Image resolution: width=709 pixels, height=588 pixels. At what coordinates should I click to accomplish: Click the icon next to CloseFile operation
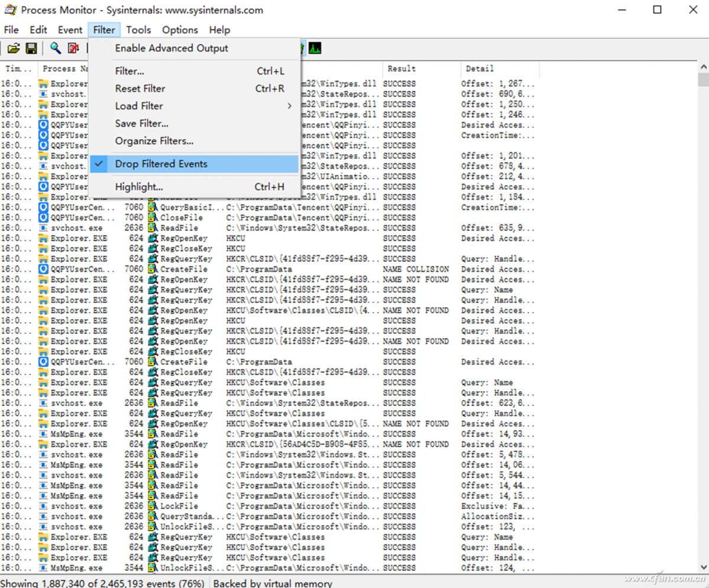pyautogui.click(x=153, y=217)
